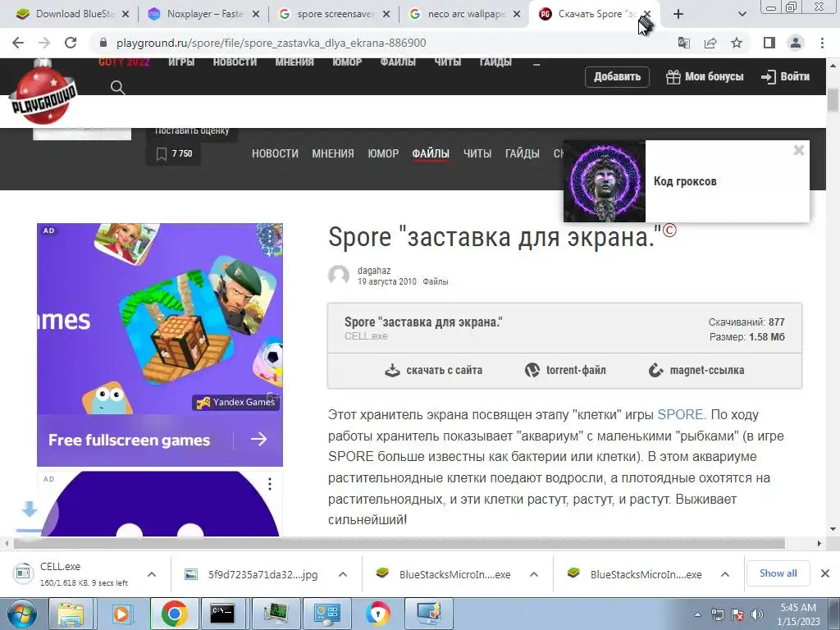This screenshot has width=840, height=630.
Task: Close the Код гроксов popup
Action: [x=799, y=151]
